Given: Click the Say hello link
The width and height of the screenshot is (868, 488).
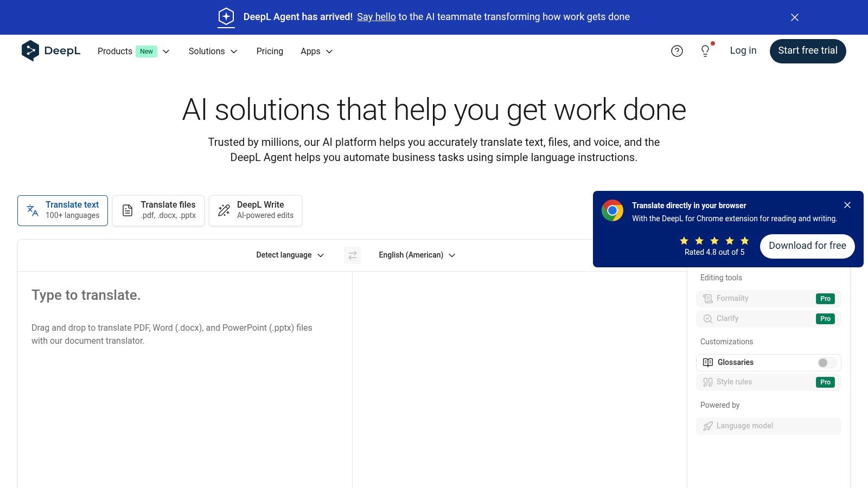Looking at the screenshot, I should pos(376,17).
